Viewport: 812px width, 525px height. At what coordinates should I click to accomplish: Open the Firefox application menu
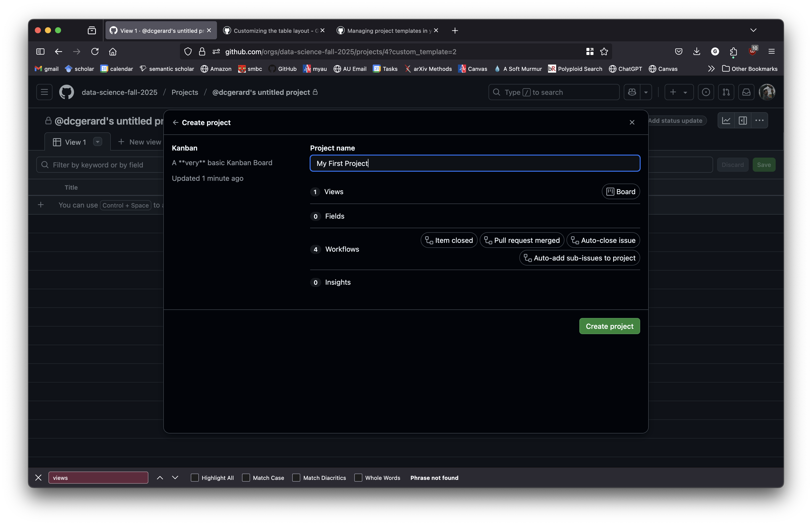click(x=771, y=51)
